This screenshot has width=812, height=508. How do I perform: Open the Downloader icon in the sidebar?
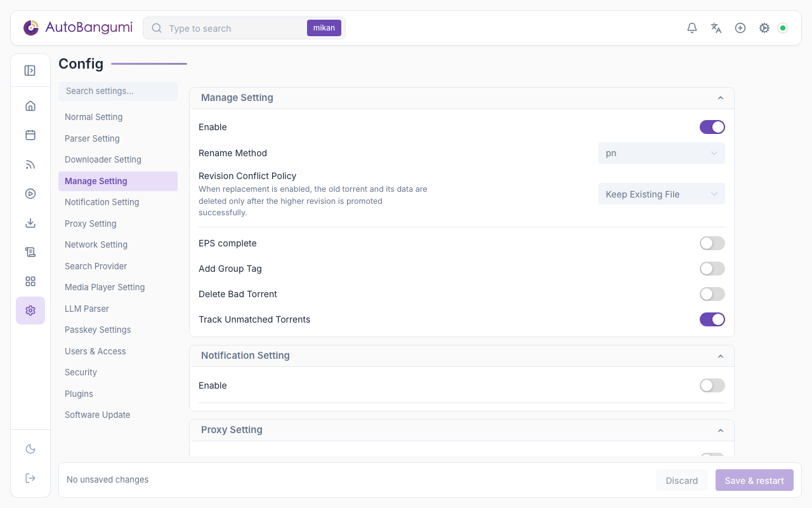[x=30, y=223]
